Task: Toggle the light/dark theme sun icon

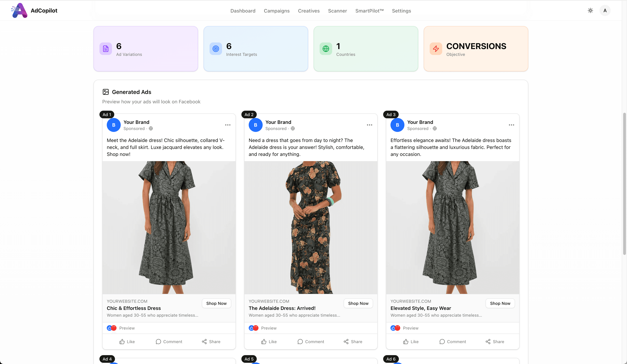Action: (x=590, y=10)
